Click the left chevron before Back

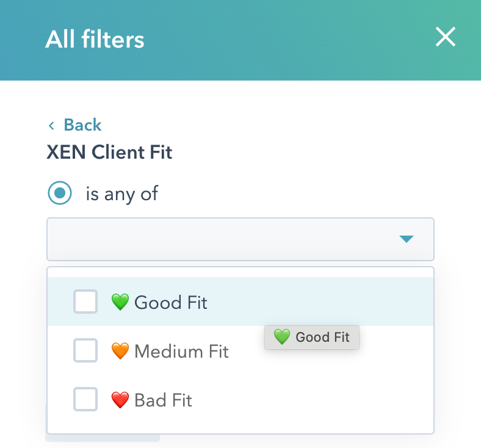tap(52, 126)
